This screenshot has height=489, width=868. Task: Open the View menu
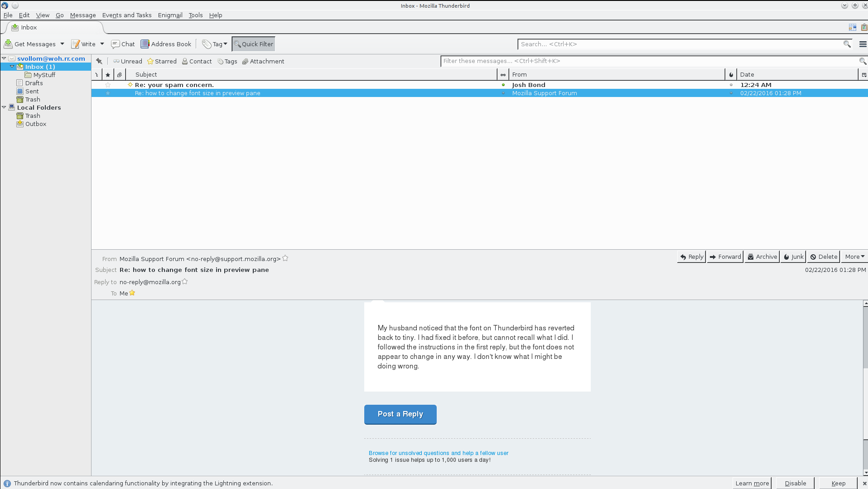tap(43, 15)
